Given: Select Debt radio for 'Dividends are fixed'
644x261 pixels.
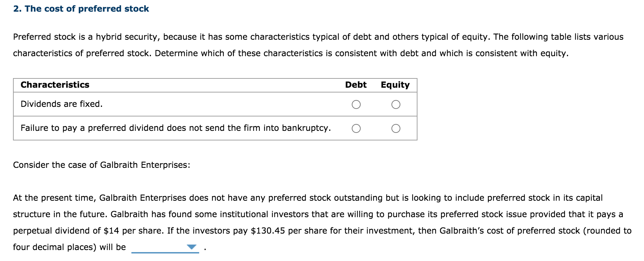Looking at the screenshot, I should click(356, 104).
